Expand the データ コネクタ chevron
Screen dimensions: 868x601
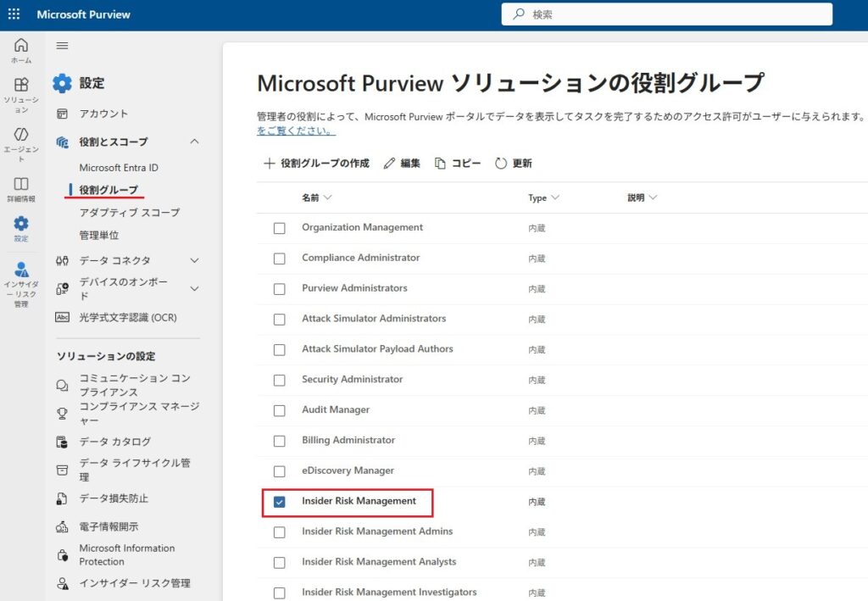click(x=194, y=260)
